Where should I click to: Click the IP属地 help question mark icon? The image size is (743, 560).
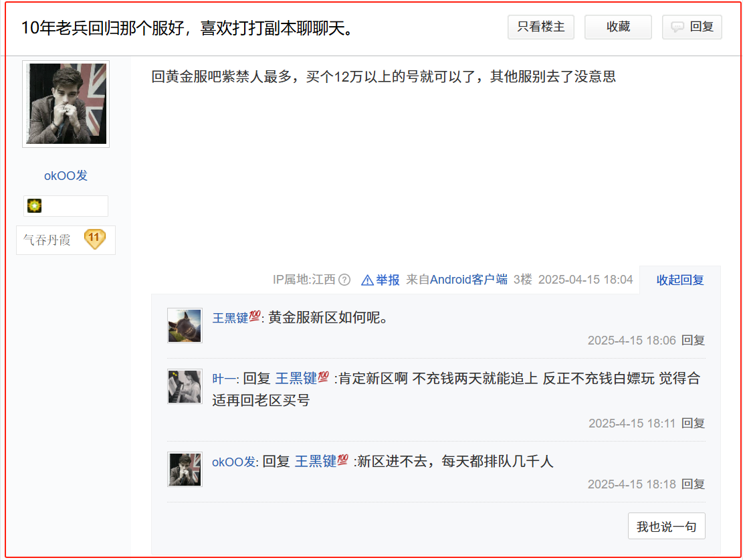344,280
